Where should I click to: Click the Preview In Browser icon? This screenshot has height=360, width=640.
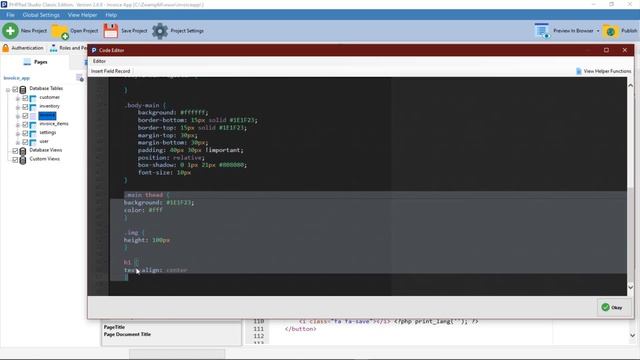(x=542, y=31)
